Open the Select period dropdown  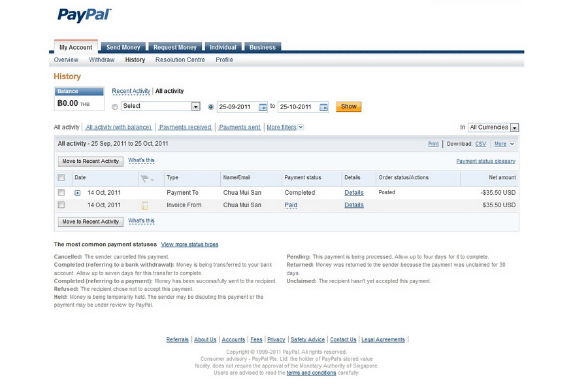[x=161, y=106]
